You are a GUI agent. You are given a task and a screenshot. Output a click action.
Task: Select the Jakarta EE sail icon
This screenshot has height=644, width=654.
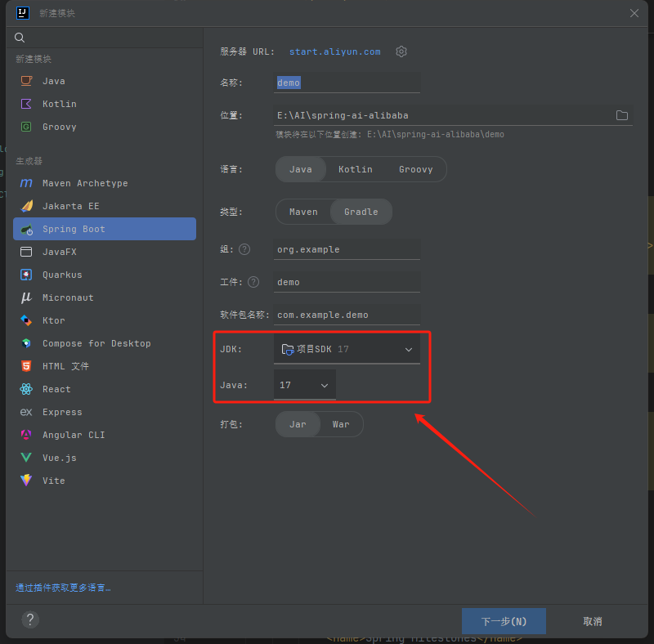pyautogui.click(x=26, y=206)
